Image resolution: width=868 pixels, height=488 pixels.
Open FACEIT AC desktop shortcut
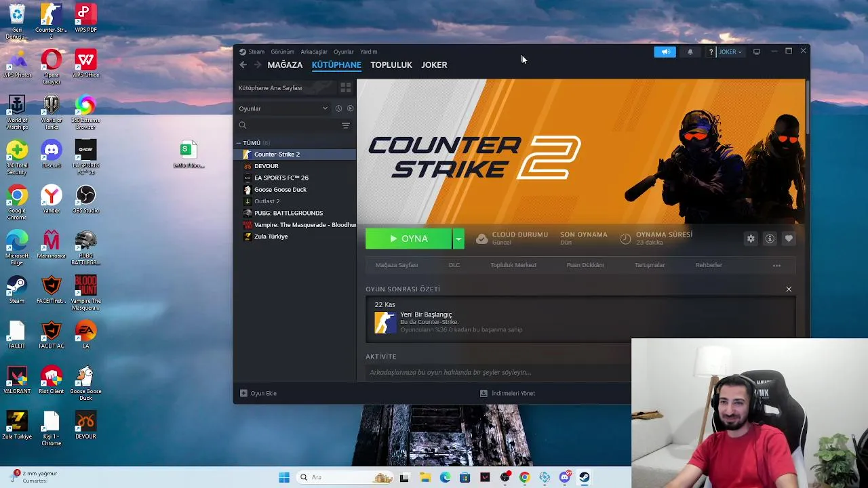click(x=52, y=334)
